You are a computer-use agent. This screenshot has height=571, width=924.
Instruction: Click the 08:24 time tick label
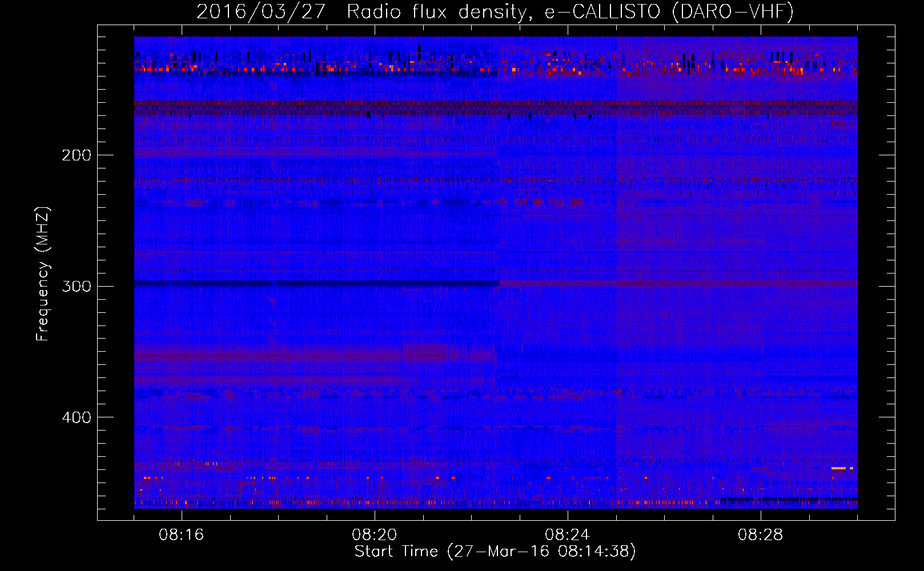pyautogui.click(x=568, y=535)
